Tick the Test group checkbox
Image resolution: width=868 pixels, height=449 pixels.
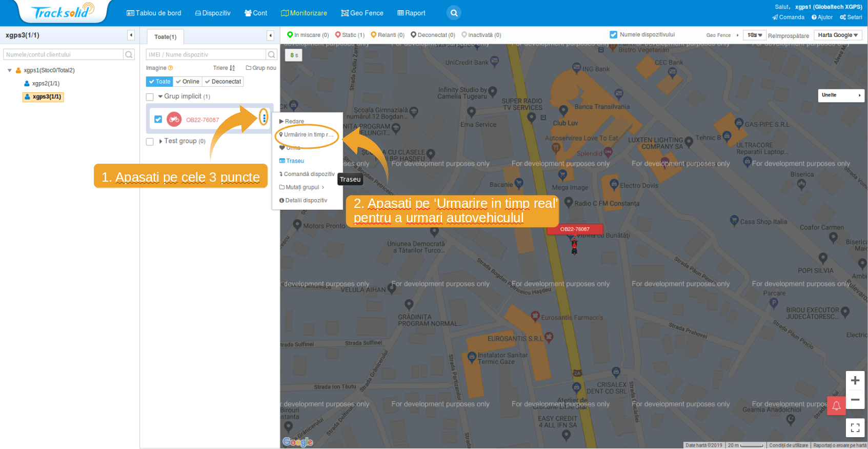[x=150, y=142]
